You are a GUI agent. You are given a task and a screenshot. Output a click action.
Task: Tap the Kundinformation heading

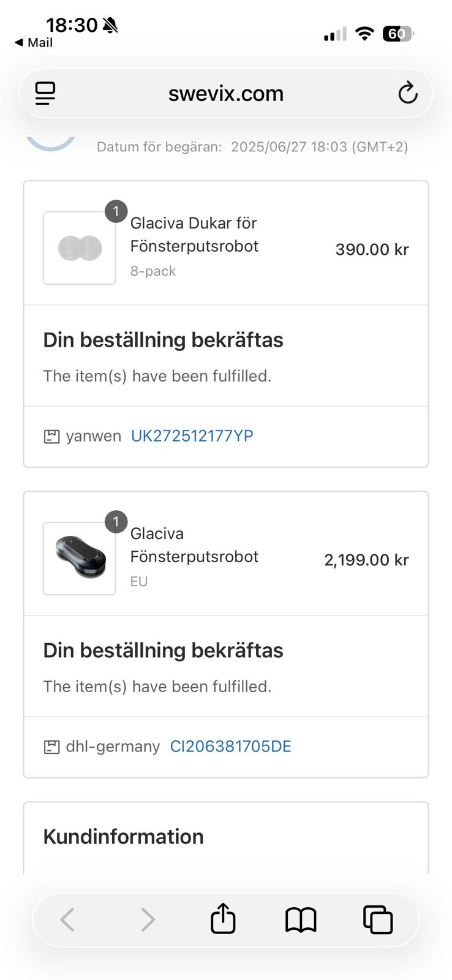[123, 837]
